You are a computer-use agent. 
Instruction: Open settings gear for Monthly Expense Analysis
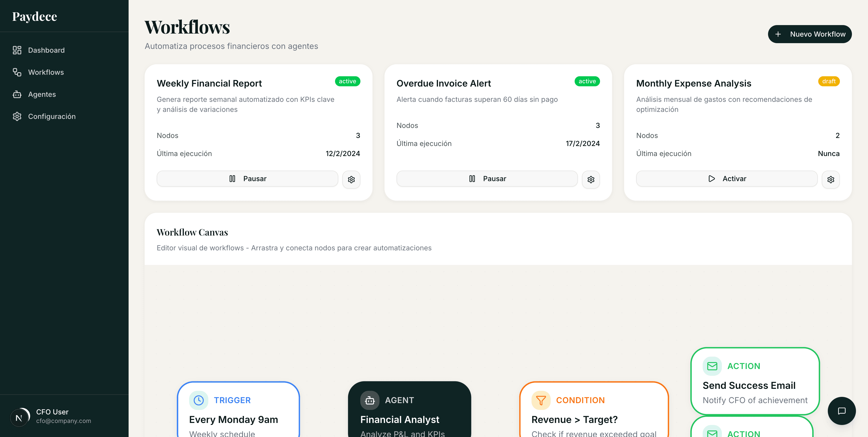coord(830,179)
